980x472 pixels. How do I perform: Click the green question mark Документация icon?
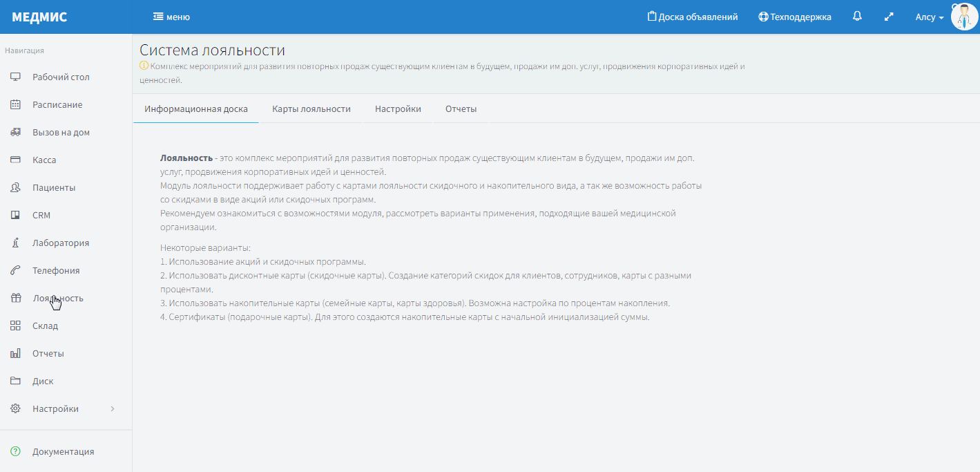15,452
